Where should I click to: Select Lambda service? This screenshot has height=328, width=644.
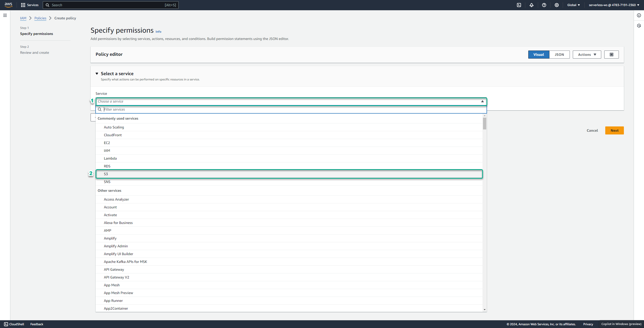click(289, 158)
